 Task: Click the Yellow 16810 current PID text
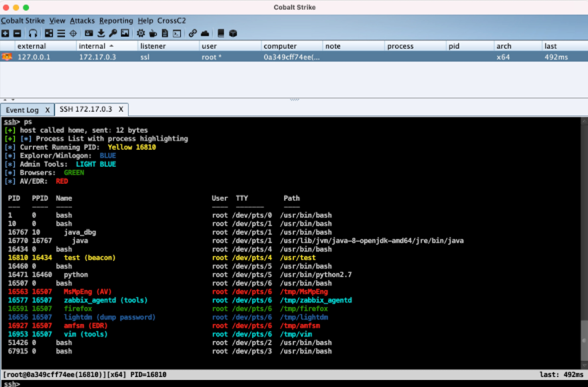pos(131,147)
